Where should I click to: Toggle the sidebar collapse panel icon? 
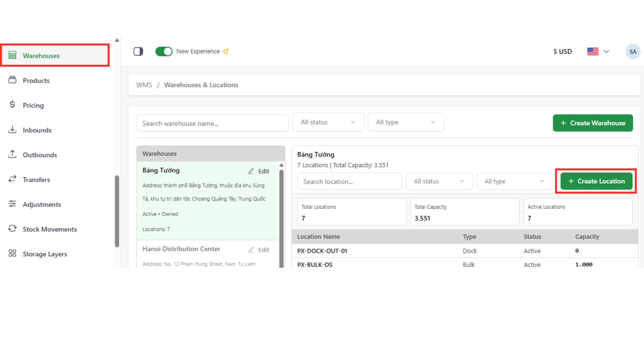[138, 51]
